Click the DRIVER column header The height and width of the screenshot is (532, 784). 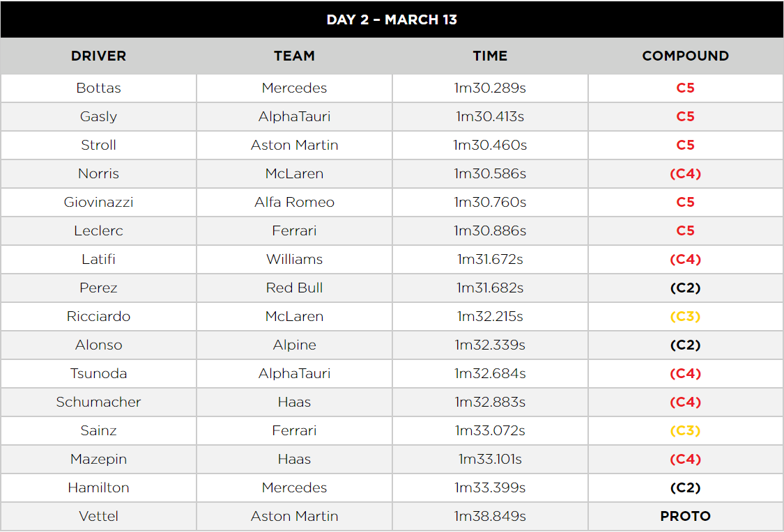pos(98,56)
